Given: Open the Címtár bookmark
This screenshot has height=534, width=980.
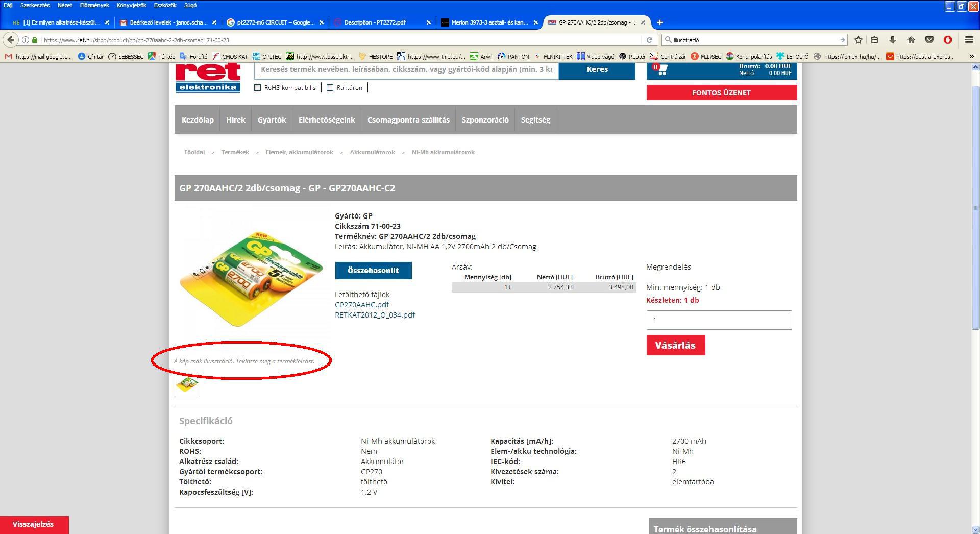Looking at the screenshot, I should tap(91, 57).
